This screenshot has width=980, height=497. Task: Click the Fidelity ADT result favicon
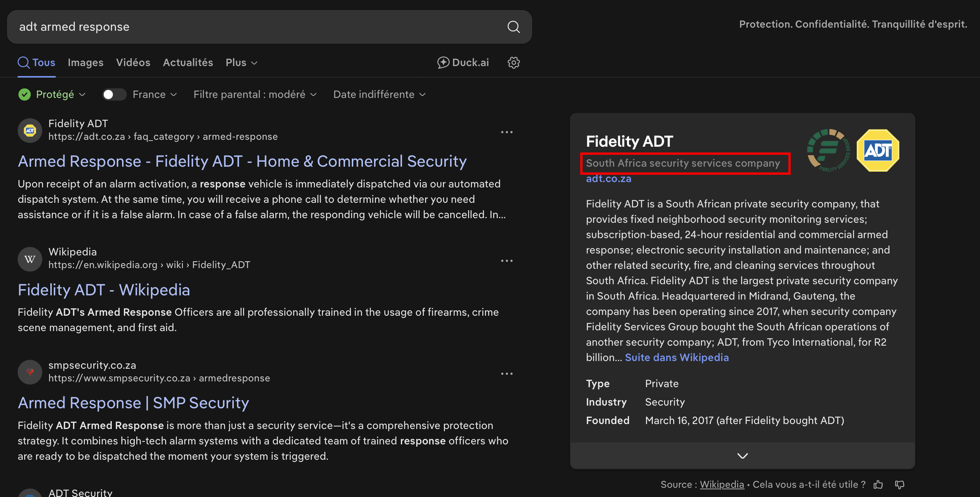coord(30,131)
